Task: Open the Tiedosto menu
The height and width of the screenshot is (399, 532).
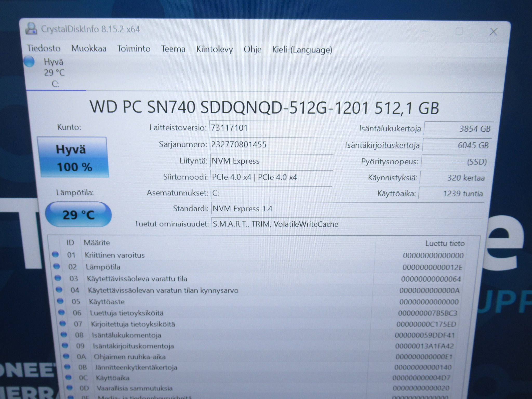Action: [44, 48]
